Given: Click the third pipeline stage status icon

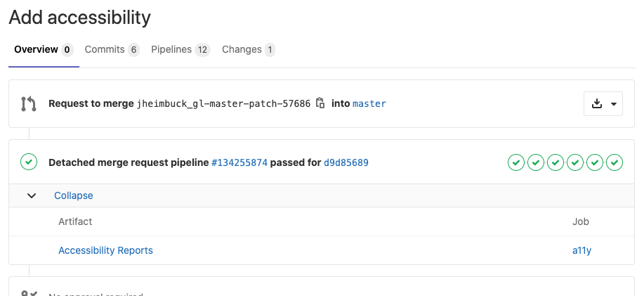Looking at the screenshot, I should (556, 162).
